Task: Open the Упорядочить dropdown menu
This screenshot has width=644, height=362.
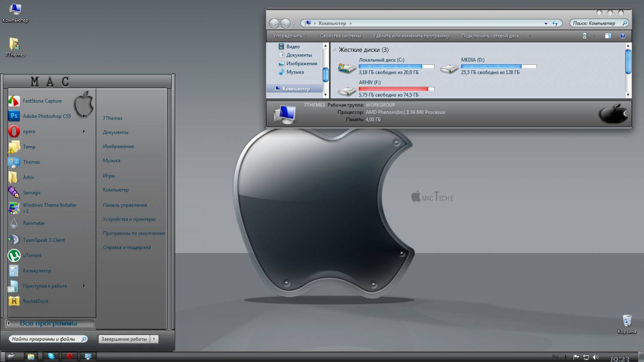Action: pos(290,36)
